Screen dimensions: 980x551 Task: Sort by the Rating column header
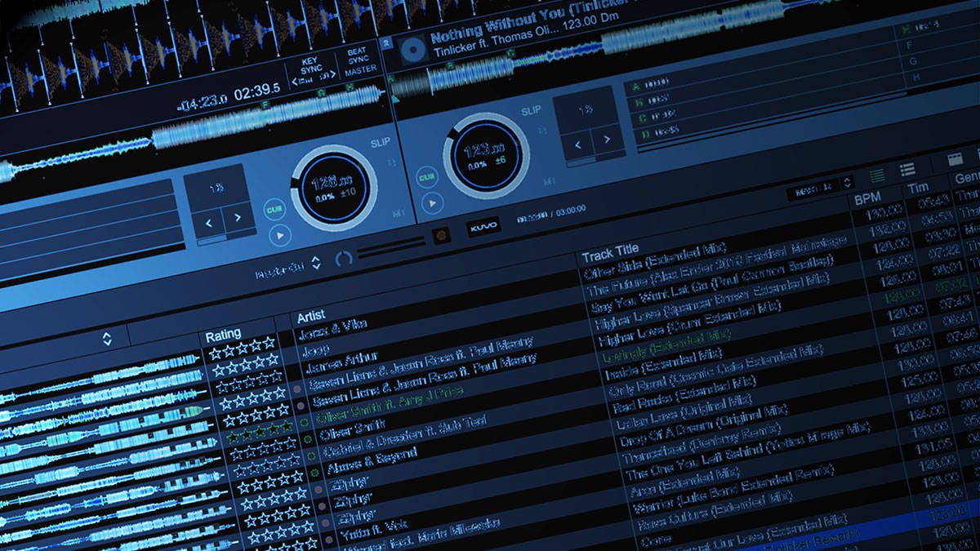[x=223, y=335]
